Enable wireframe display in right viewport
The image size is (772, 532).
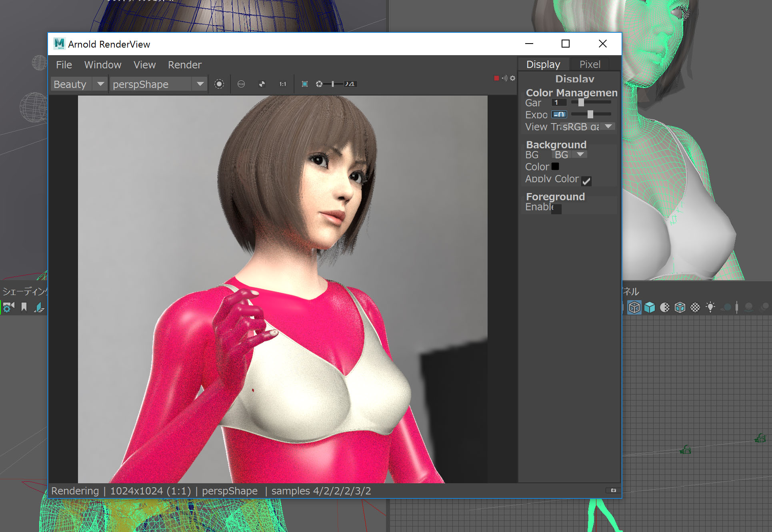634,307
